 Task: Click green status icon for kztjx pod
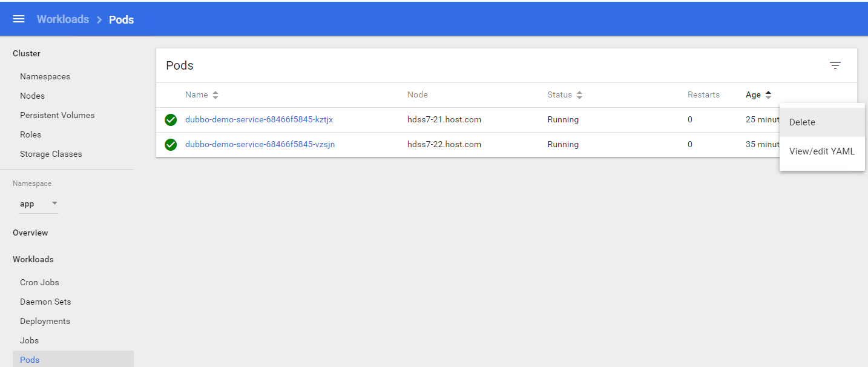tap(171, 120)
